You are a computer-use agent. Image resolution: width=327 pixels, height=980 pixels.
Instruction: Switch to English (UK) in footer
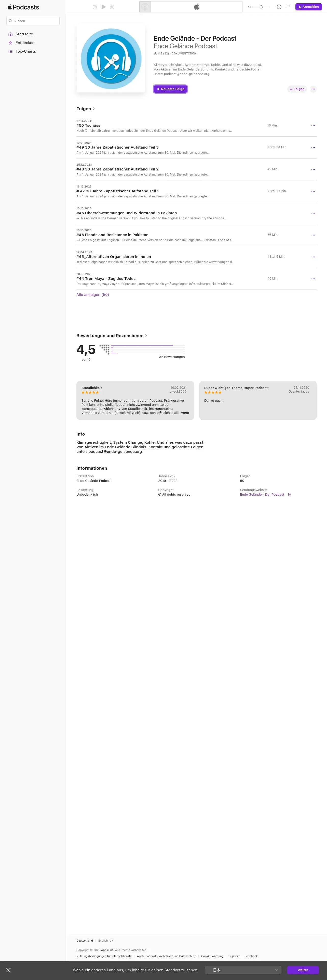[106, 940]
